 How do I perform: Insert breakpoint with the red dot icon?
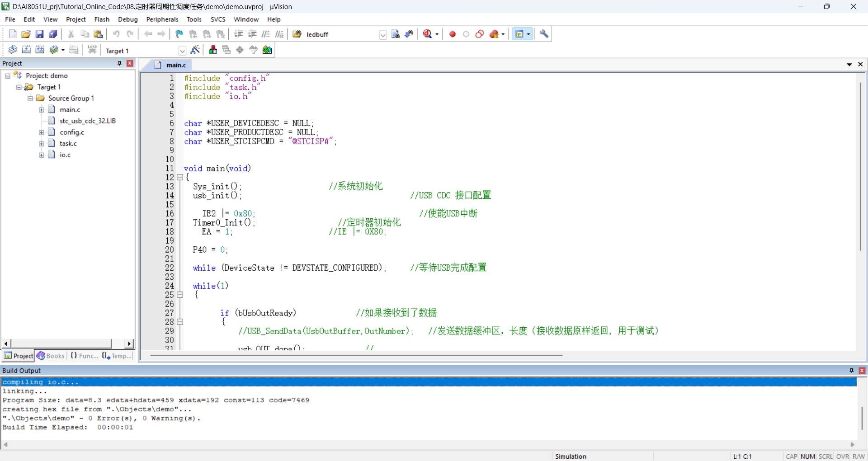[x=453, y=34]
